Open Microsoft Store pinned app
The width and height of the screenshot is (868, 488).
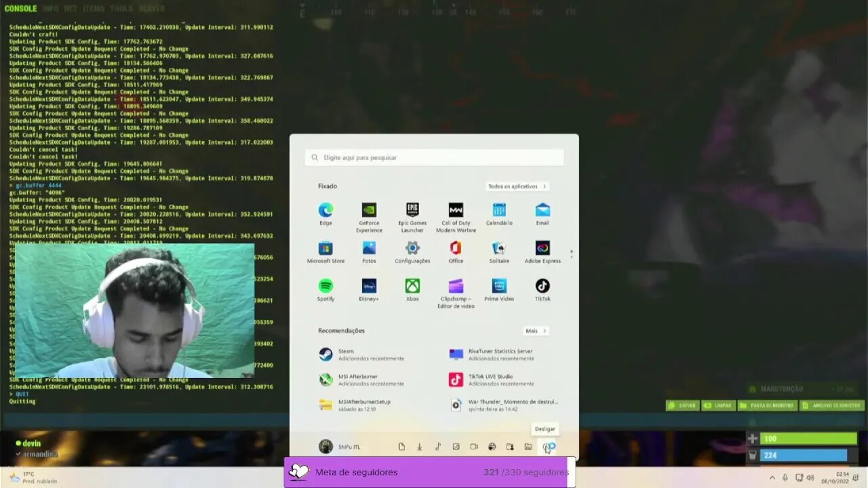tap(325, 252)
